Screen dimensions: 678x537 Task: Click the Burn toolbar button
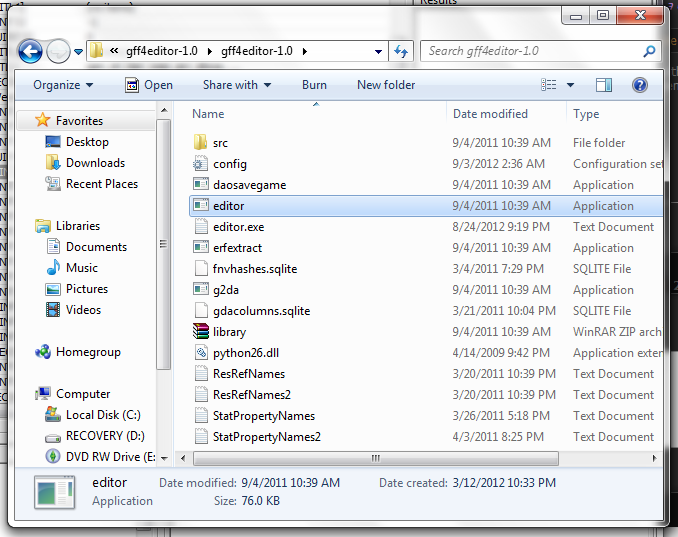tap(314, 85)
